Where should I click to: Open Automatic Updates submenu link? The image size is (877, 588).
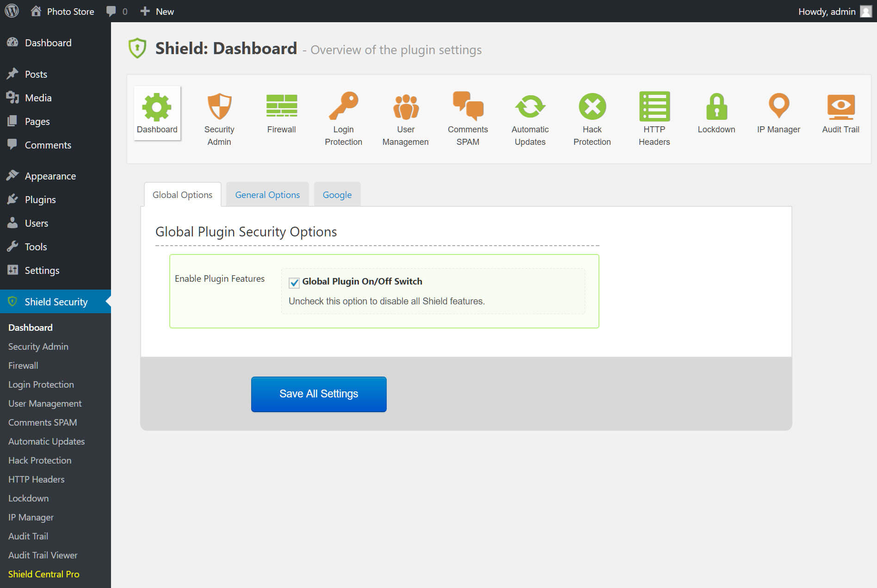pos(46,441)
